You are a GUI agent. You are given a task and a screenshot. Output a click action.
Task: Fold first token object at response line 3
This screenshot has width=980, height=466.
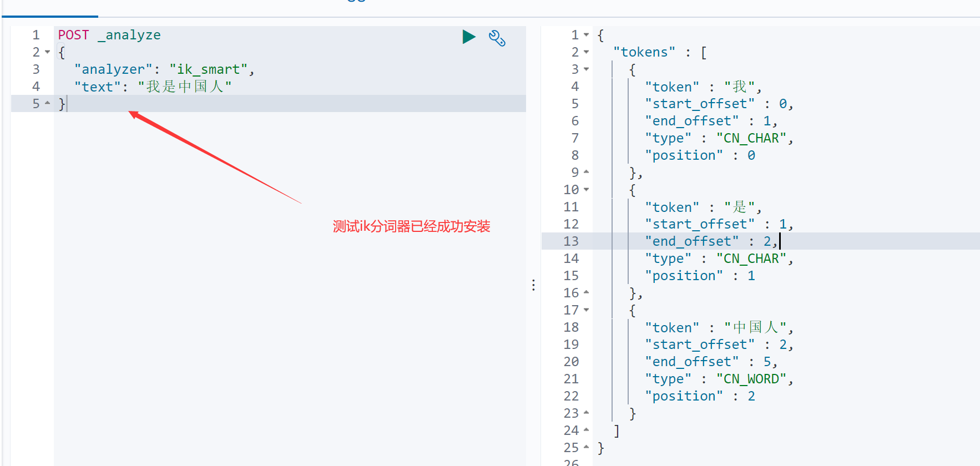coord(586,69)
